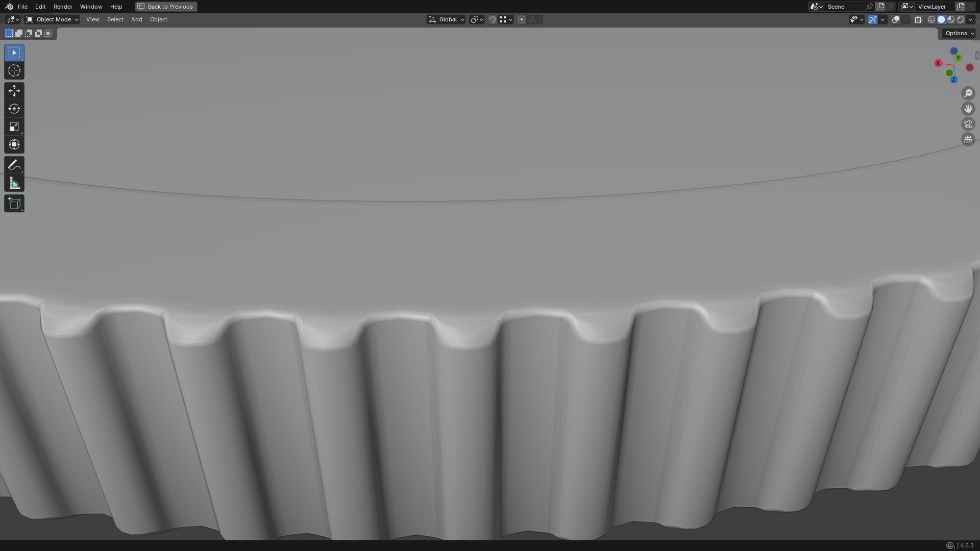980x551 pixels.
Task: Select the Scale tool
Action: [x=14, y=127]
